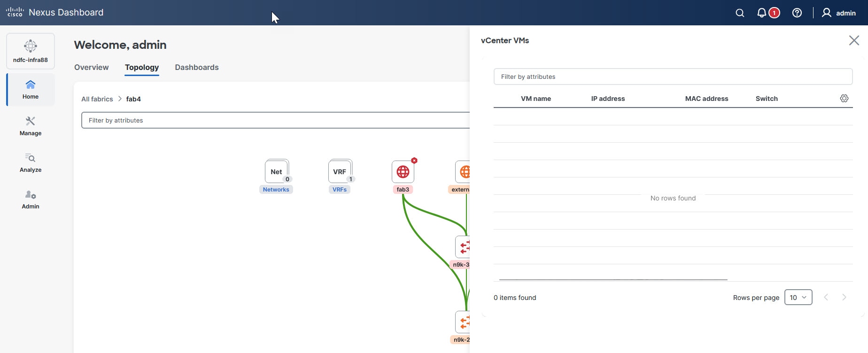868x353 pixels.
Task: Open table column settings gear
Action: pyautogui.click(x=844, y=99)
